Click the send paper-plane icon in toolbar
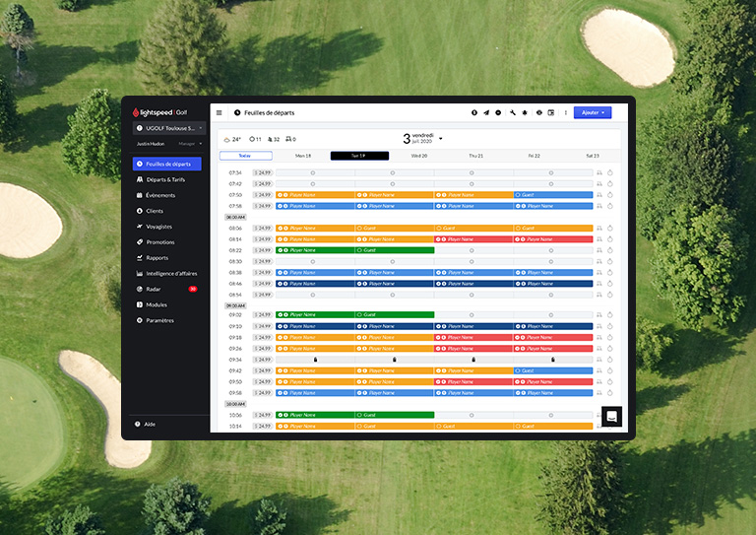Viewport: 756px width, 535px height. coord(486,112)
